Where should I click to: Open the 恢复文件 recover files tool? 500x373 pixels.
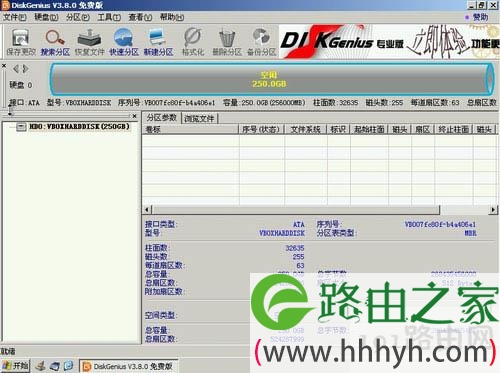(89, 42)
